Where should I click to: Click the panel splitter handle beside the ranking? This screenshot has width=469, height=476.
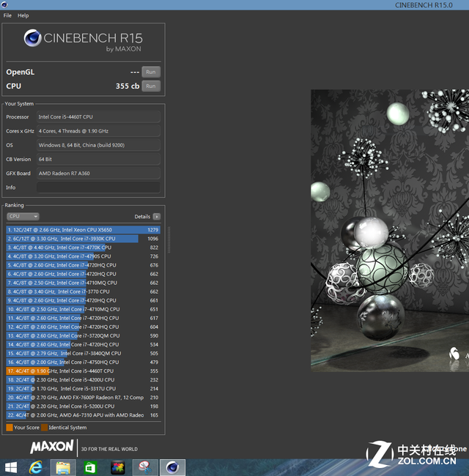point(169,239)
